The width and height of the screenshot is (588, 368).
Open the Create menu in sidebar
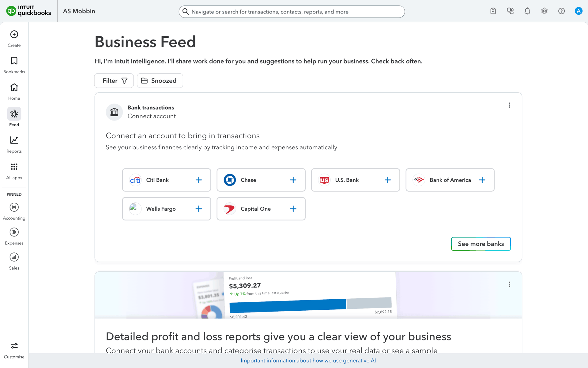point(14,39)
